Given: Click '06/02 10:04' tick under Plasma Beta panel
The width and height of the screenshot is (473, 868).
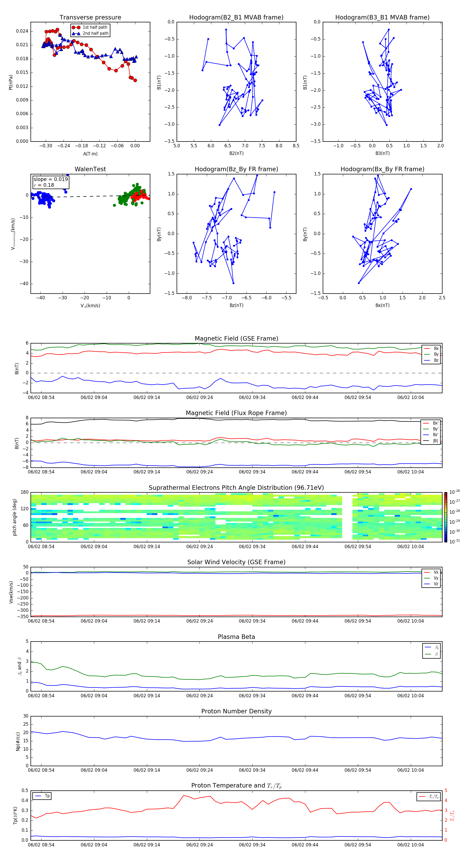Looking at the screenshot, I should tap(410, 696).
